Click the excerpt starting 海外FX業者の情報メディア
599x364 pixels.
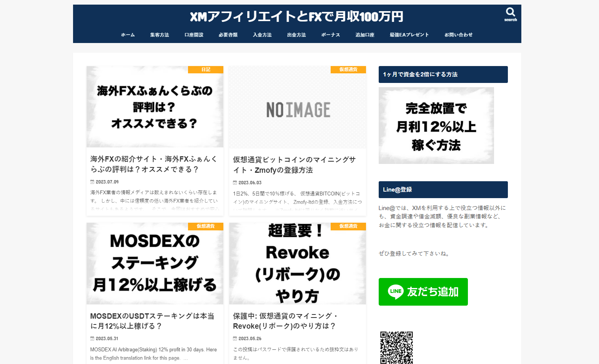pos(154,200)
